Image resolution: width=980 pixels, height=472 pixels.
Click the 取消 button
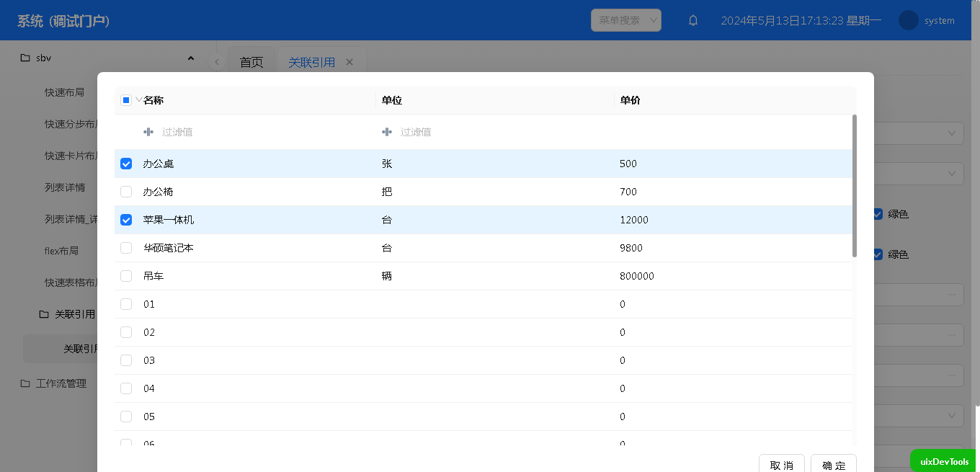tap(782, 465)
